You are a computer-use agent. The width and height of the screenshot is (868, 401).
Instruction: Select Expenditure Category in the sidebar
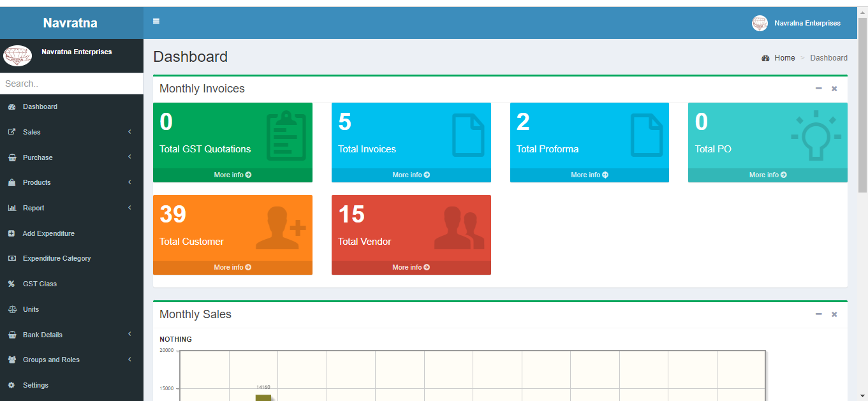coord(71,258)
